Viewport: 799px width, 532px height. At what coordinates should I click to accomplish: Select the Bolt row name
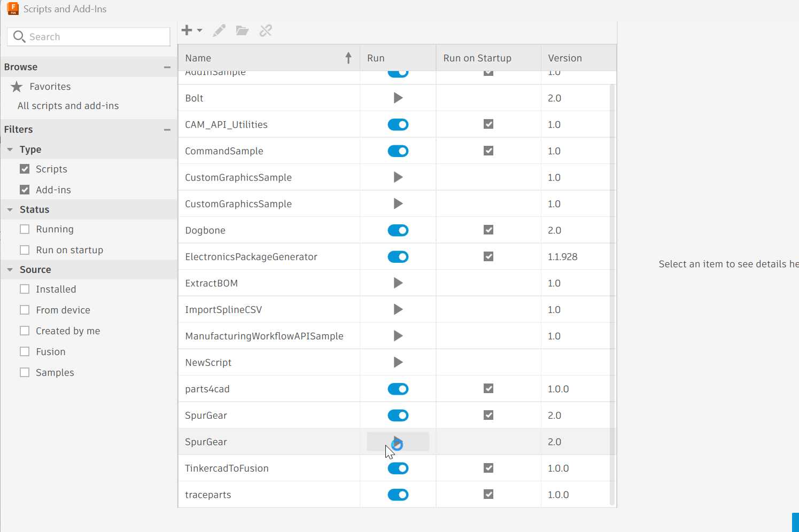[x=194, y=98]
